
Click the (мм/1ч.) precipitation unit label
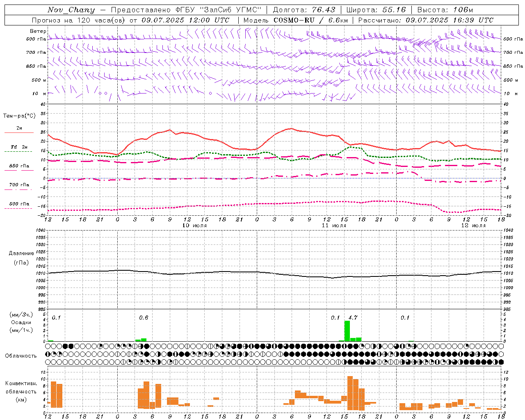click(21, 330)
